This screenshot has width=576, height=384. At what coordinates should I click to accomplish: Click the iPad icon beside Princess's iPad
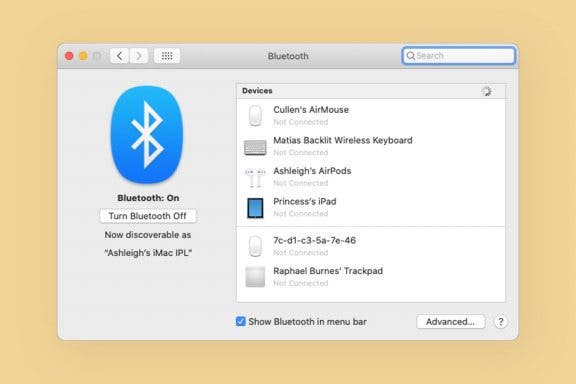[255, 208]
